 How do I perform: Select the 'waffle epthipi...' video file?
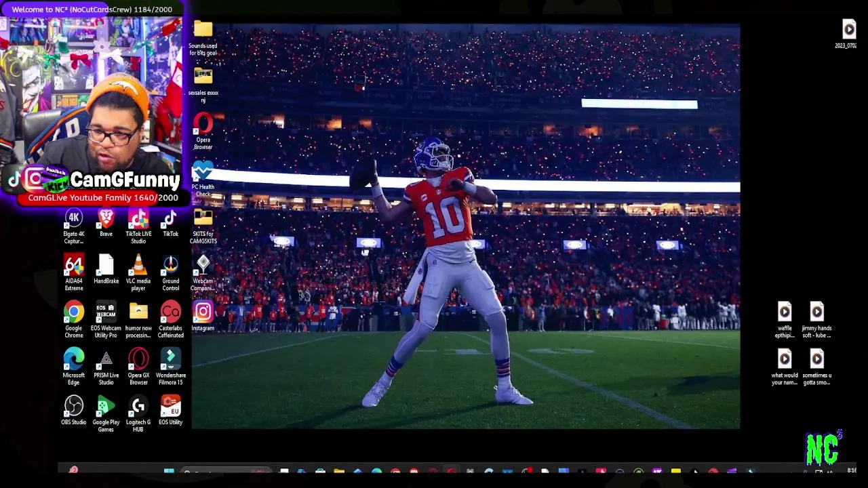point(785,321)
